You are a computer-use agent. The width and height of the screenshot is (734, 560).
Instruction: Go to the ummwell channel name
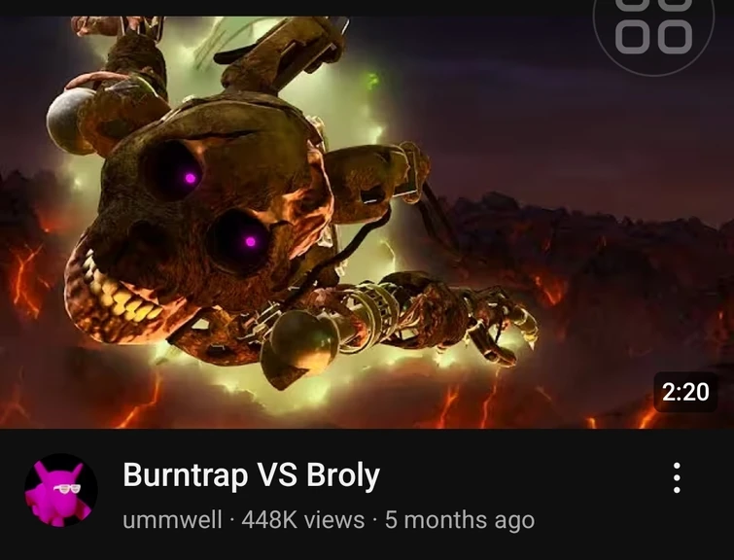pos(172,520)
